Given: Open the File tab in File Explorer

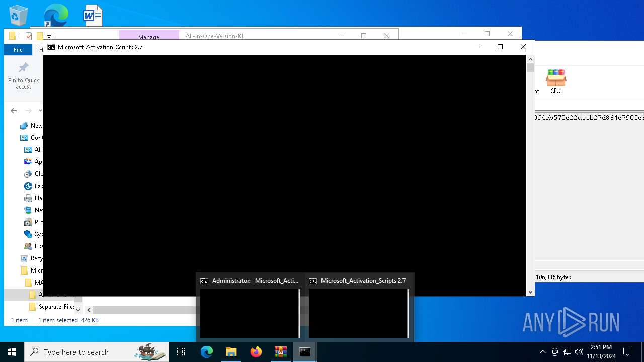Looking at the screenshot, I should tap(18, 50).
